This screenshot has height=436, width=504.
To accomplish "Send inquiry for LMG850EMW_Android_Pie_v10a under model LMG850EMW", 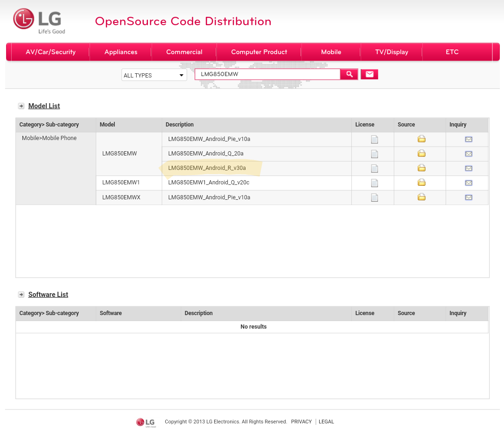I will click(469, 139).
